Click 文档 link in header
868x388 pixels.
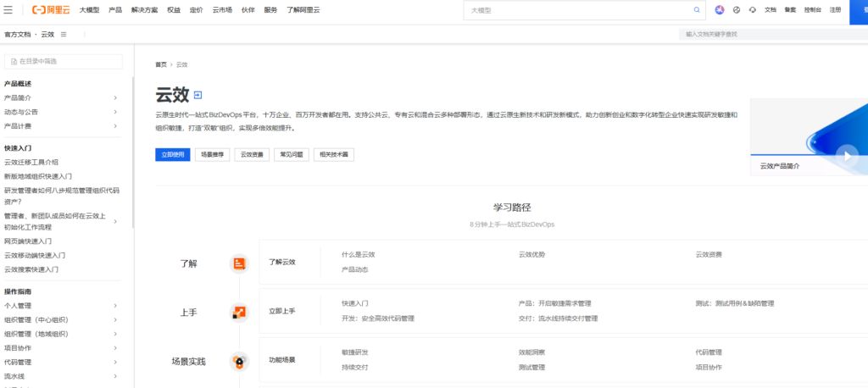(771, 10)
